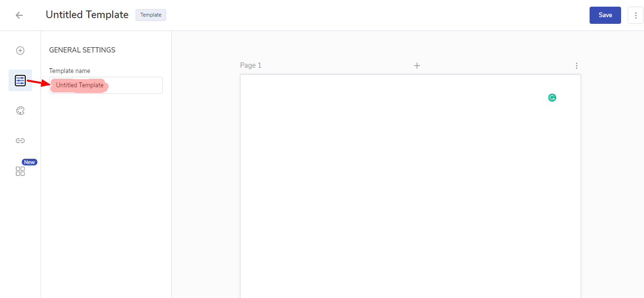
Task: Click inside the blank page canvas
Action: 410,191
